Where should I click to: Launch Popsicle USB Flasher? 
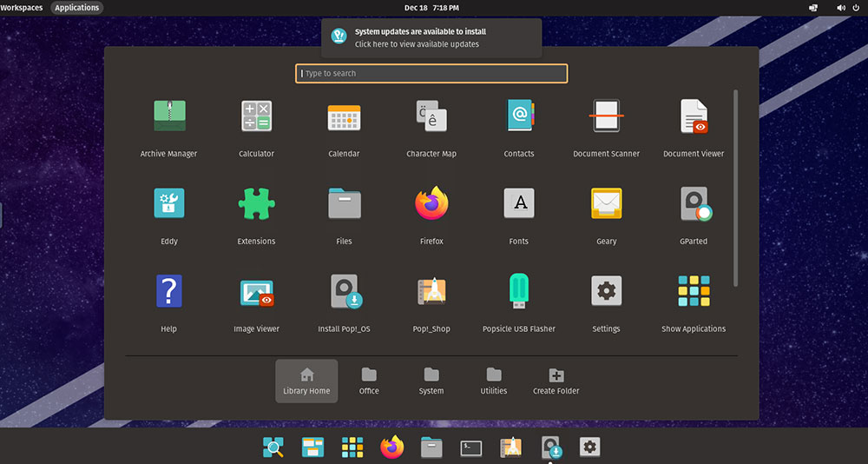(x=519, y=291)
